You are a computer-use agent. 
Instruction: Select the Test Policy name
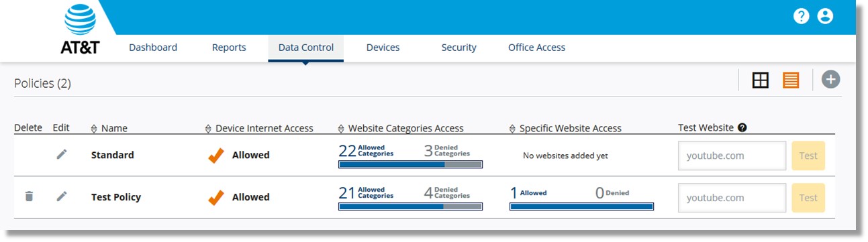tap(116, 197)
